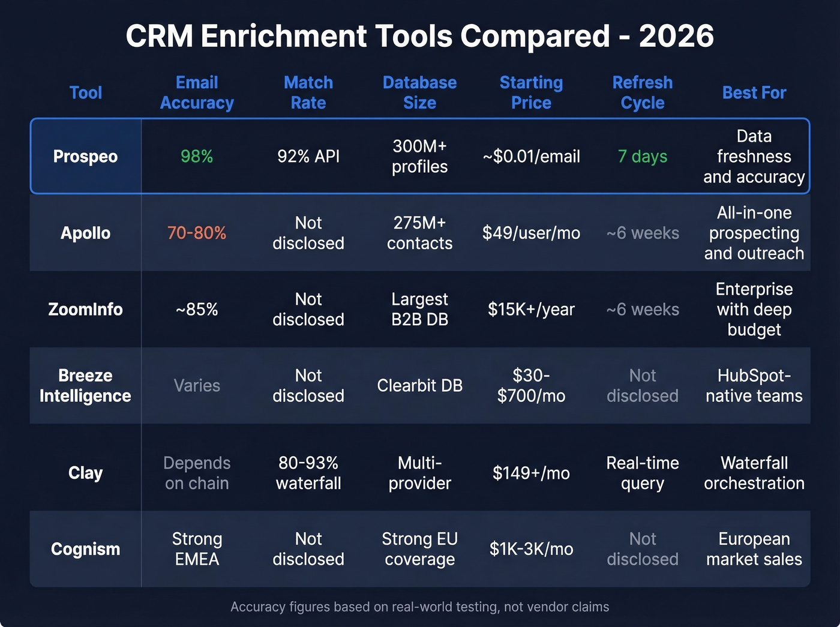Click the Match Rate column header
Image resolution: width=840 pixels, height=627 pixels.
pyautogui.click(x=308, y=92)
